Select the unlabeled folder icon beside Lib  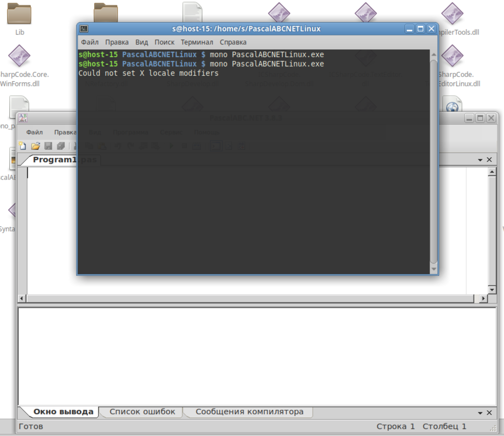tap(106, 12)
